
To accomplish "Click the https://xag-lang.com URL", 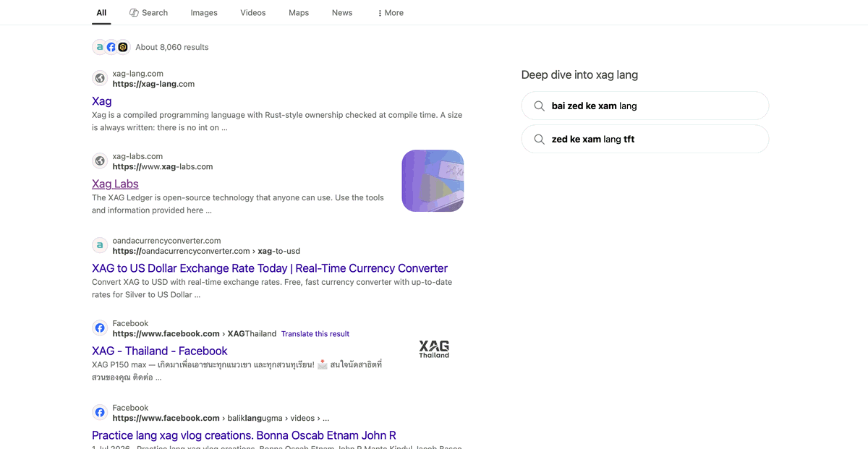I will tap(153, 84).
